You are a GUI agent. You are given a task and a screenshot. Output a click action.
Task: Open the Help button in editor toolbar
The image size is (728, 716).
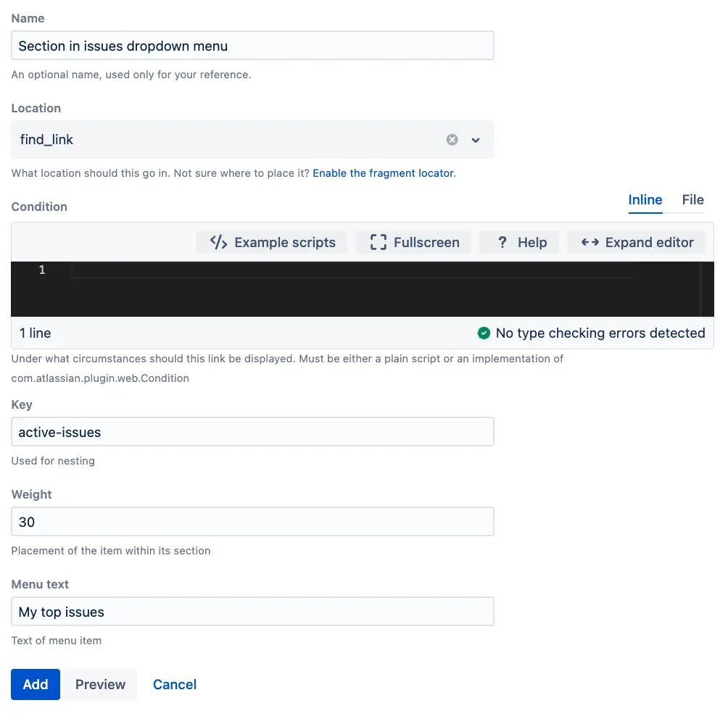point(519,242)
